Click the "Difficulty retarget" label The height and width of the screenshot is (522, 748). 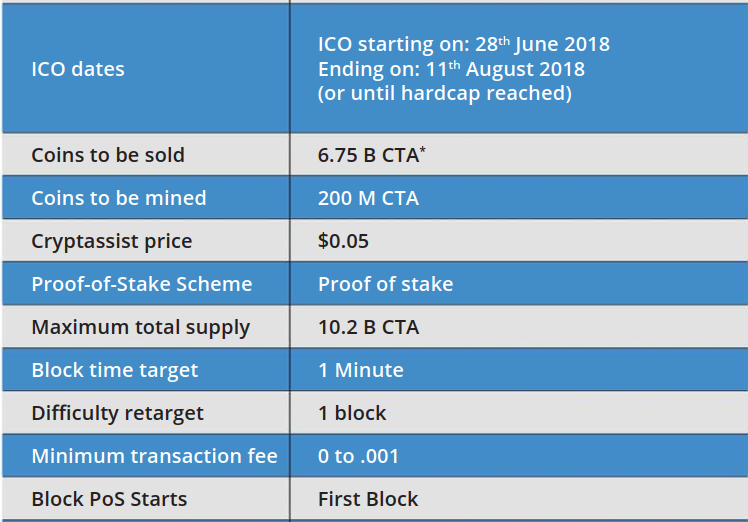[117, 413]
